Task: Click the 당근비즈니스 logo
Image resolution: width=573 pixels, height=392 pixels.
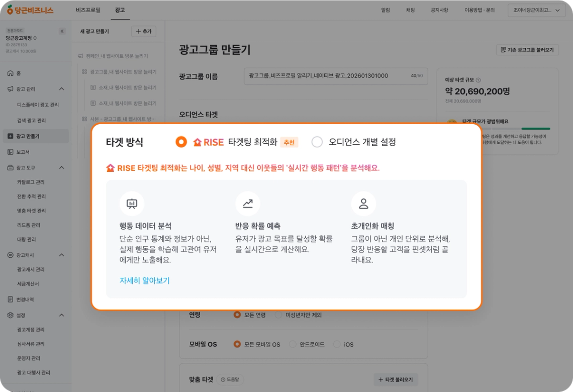Action: (x=30, y=10)
